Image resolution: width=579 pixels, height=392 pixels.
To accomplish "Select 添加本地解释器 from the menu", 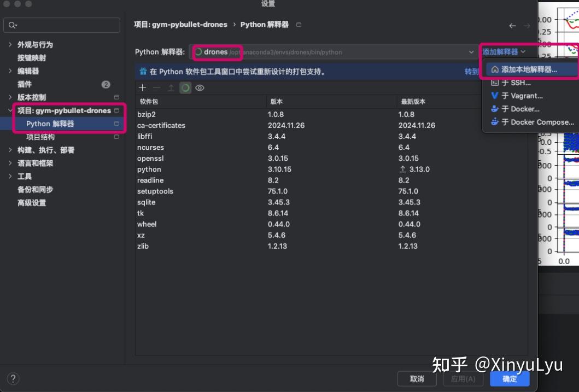I will point(528,69).
